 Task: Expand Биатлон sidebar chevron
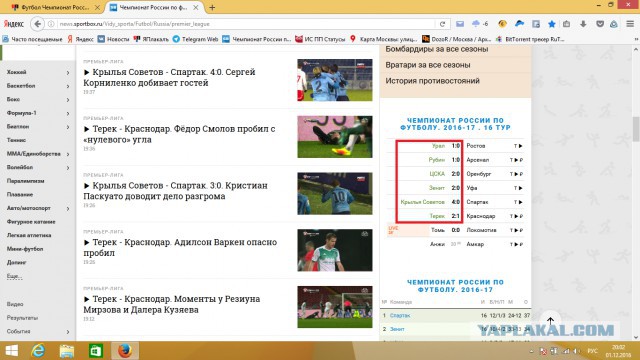point(68,127)
